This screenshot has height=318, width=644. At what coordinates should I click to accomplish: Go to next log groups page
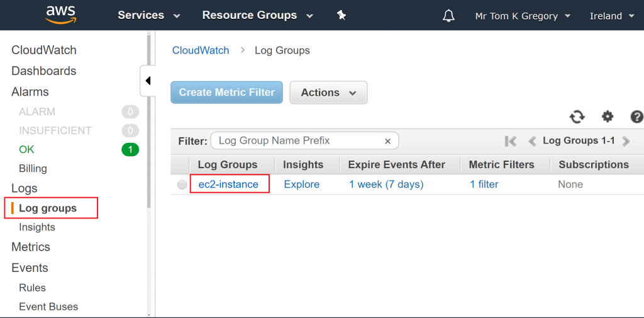(x=626, y=141)
